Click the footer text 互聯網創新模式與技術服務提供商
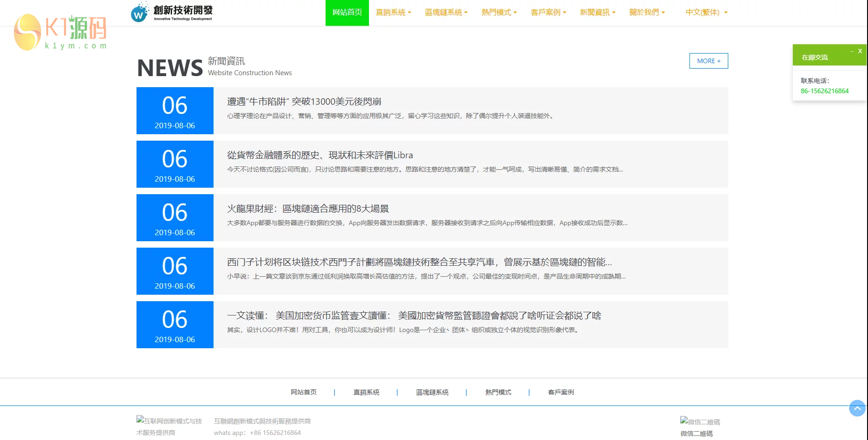 point(262,421)
